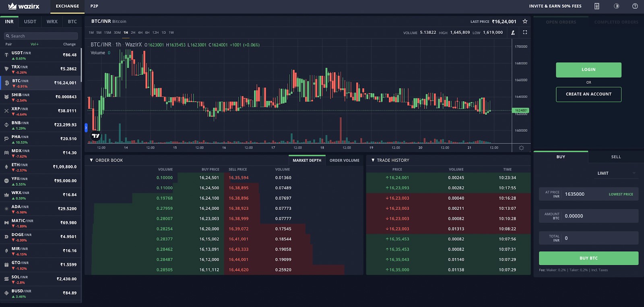The height and width of the screenshot is (307, 644).
Task: Collapse the Trade History panel triangle
Action: 373,160
